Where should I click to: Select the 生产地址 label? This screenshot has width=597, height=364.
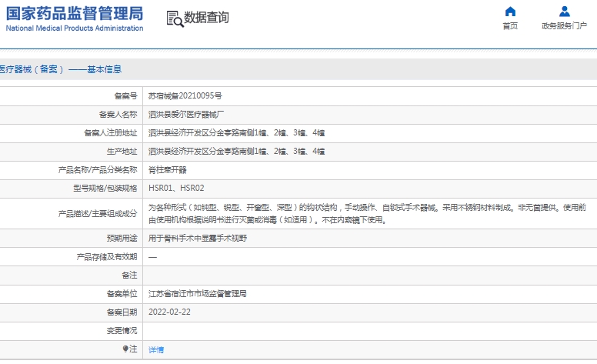pos(122,151)
